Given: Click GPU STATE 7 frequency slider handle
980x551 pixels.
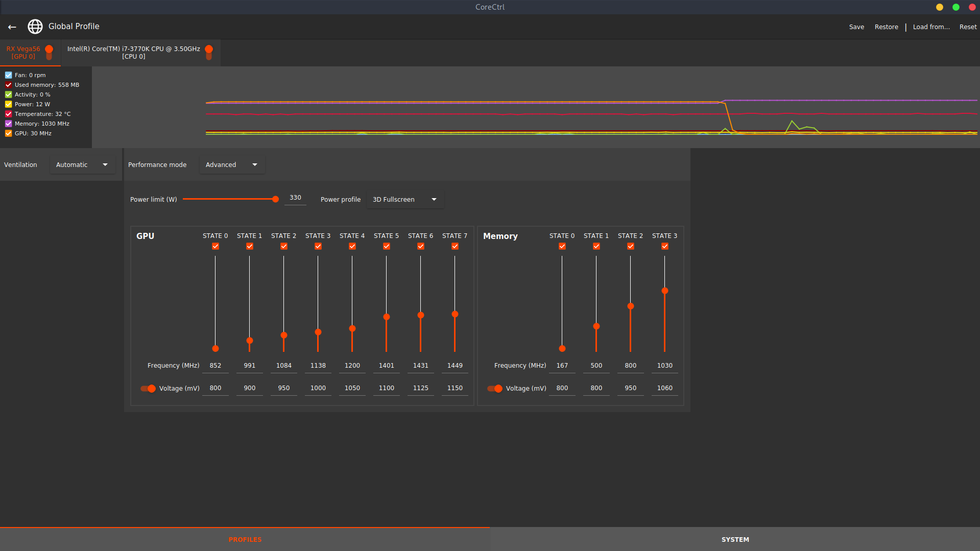Looking at the screenshot, I should pyautogui.click(x=455, y=315).
